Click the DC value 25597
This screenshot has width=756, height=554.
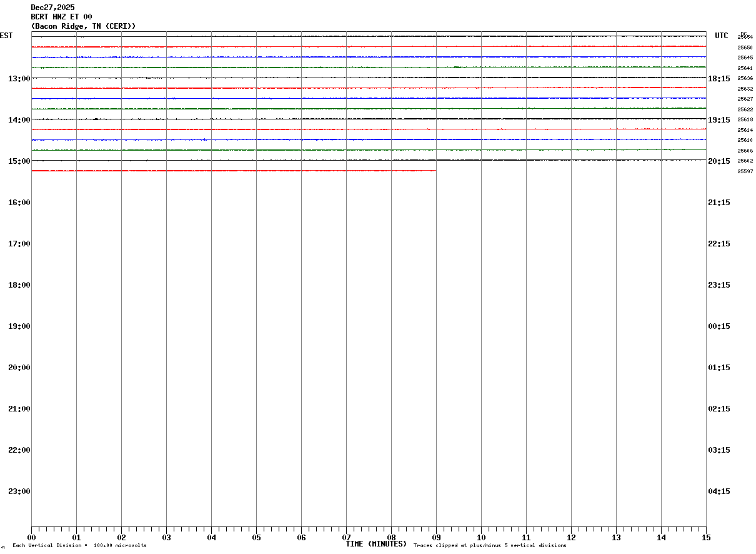point(745,171)
